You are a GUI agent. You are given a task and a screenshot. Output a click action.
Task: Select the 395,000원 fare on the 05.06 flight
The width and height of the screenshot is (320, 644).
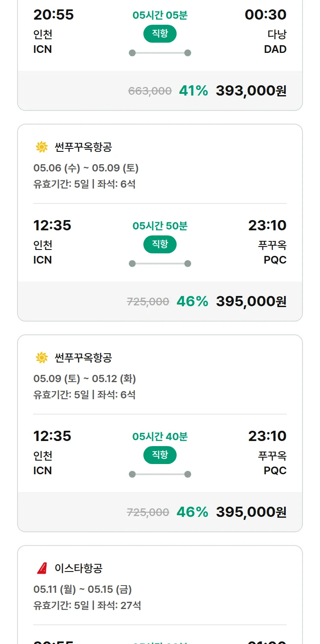click(251, 302)
